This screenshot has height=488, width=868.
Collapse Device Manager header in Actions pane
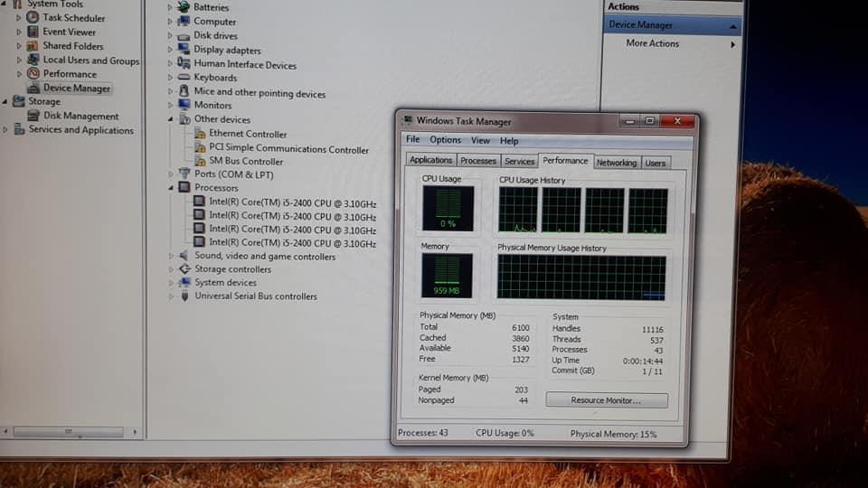tap(733, 26)
